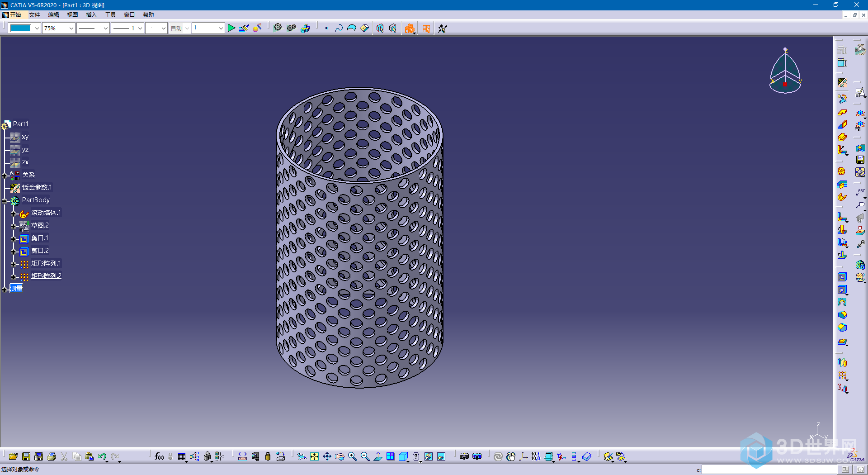Select the Pan tool icon
The height and width of the screenshot is (475, 868).
pyautogui.click(x=327, y=456)
